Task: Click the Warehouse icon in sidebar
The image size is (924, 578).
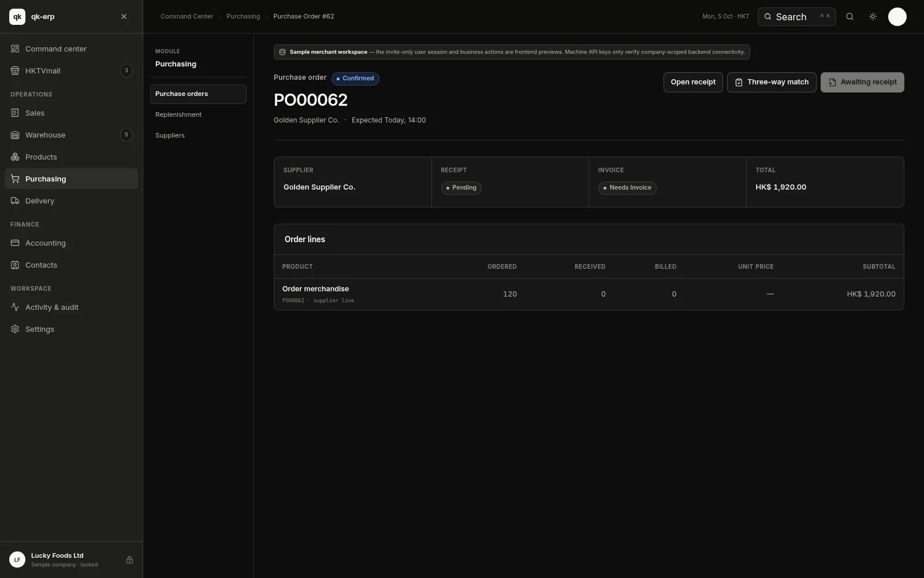Action: 15,135
